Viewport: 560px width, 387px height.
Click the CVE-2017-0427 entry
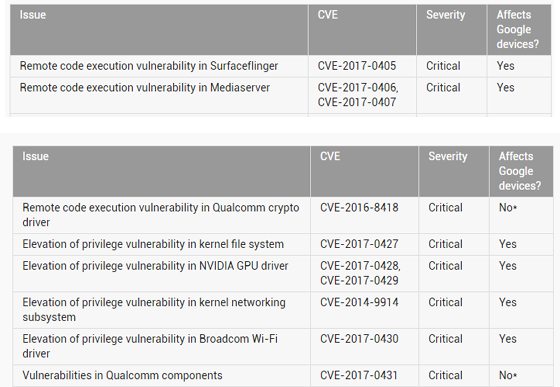(x=359, y=244)
